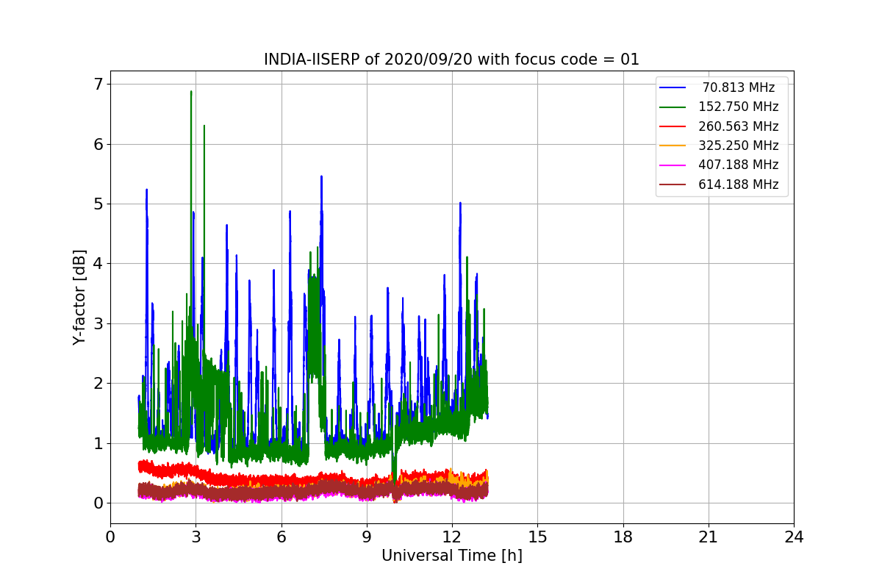The height and width of the screenshot is (588, 882).
Task: Select the '407.188 MHz' legend label
Action: [x=739, y=165]
